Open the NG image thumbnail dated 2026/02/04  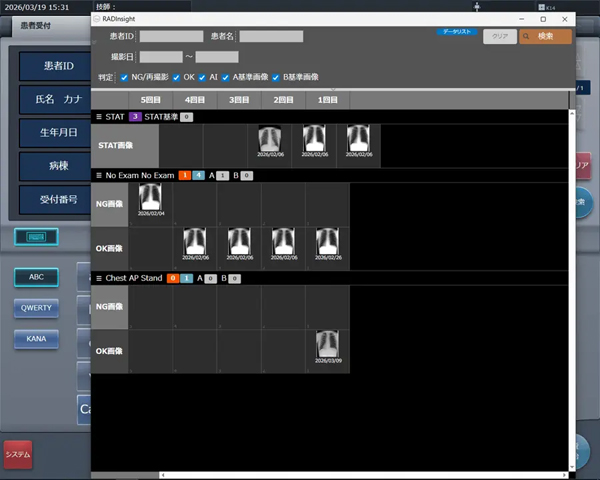[149, 201]
